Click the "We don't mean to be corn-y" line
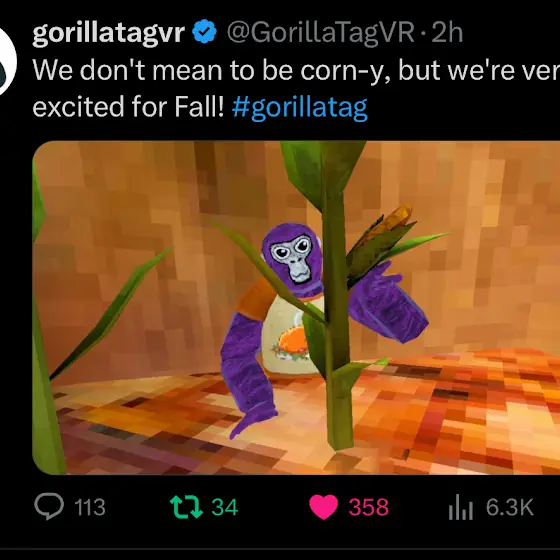Screen dimensions: 560x560 [x=296, y=70]
